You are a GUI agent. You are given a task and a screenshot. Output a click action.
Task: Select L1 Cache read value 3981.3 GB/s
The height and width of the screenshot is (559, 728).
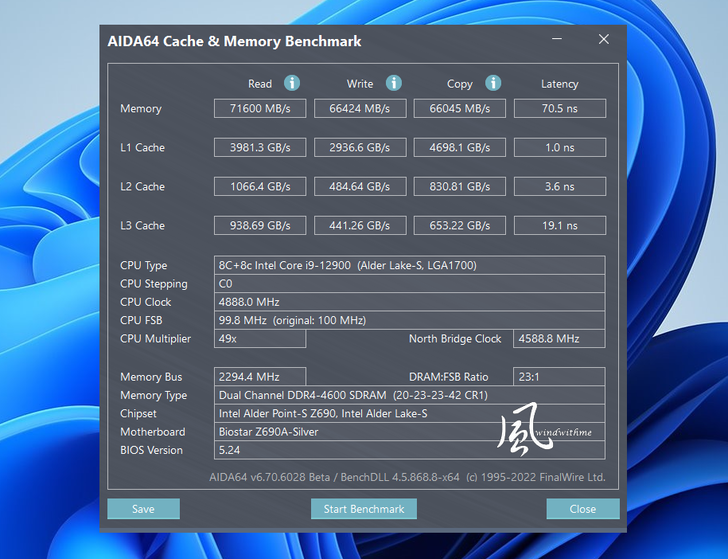coord(260,147)
